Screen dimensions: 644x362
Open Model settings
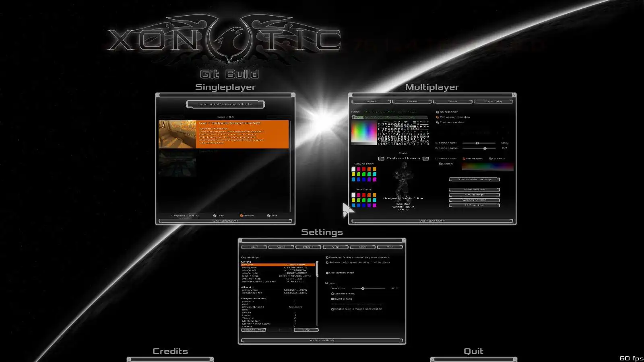(x=475, y=189)
